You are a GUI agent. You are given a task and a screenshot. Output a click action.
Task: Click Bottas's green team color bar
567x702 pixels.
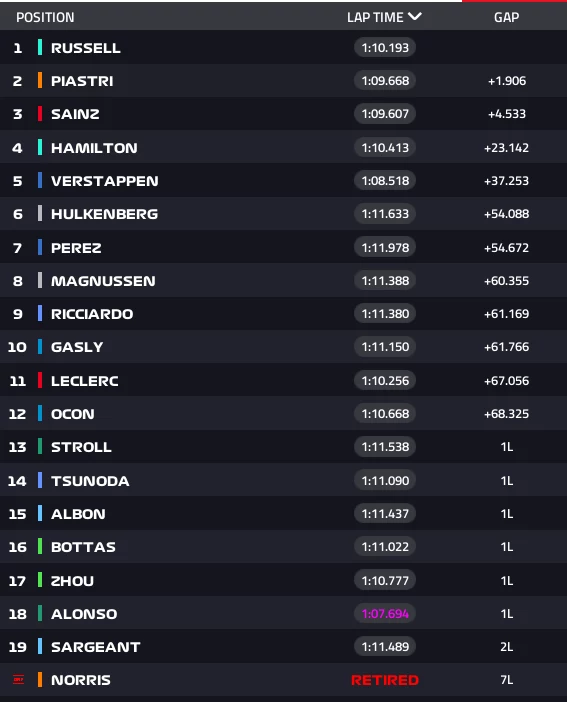click(40, 547)
